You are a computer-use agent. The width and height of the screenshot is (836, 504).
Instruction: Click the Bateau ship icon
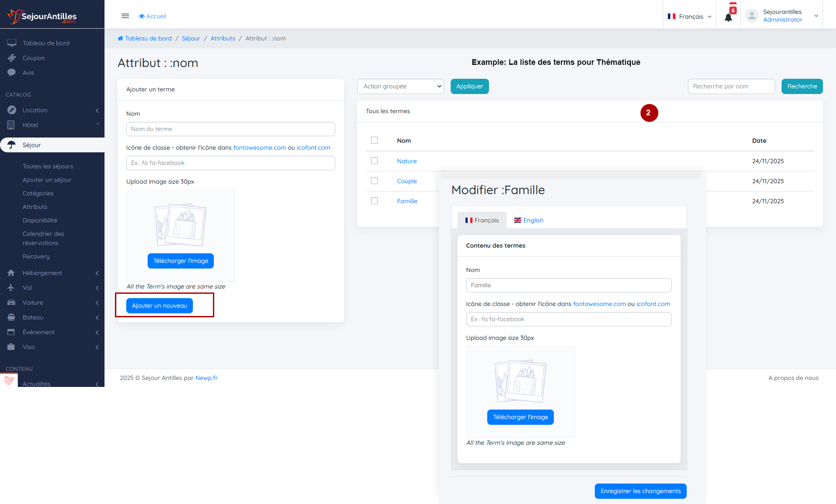[11, 317]
